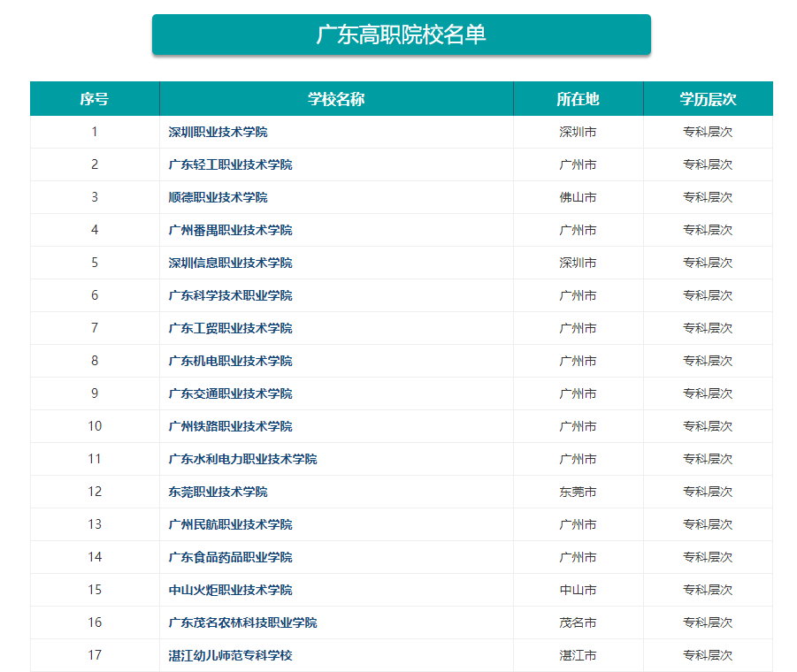Click the 所在地 column header
This screenshot has width=797, height=672.
pyautogui.click(x=578, y=98)
